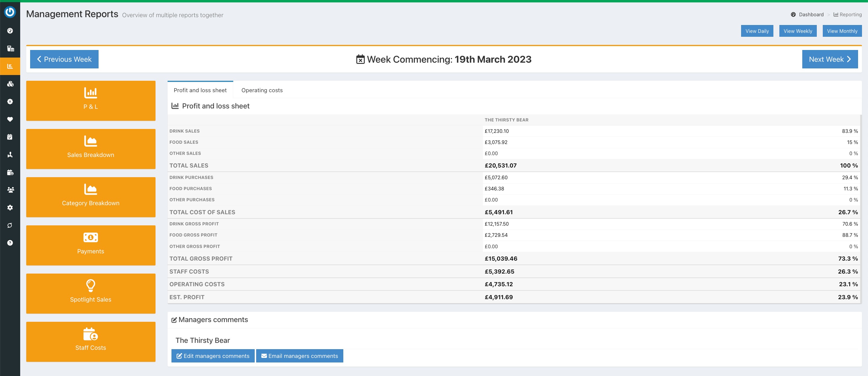Image resolution: width=868 pixels, height=376 pixels.
Task: Click the circular refresh sidebar icon
Action: 10,225
